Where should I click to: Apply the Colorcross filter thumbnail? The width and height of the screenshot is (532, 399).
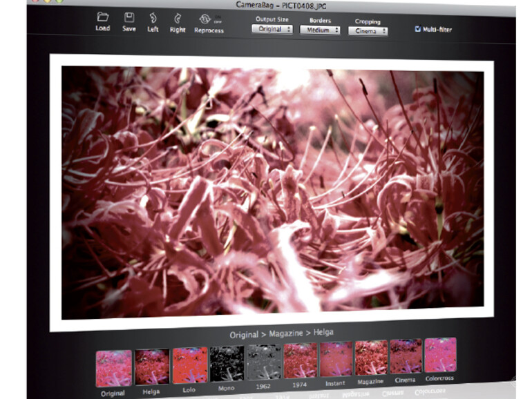(440, 355)
